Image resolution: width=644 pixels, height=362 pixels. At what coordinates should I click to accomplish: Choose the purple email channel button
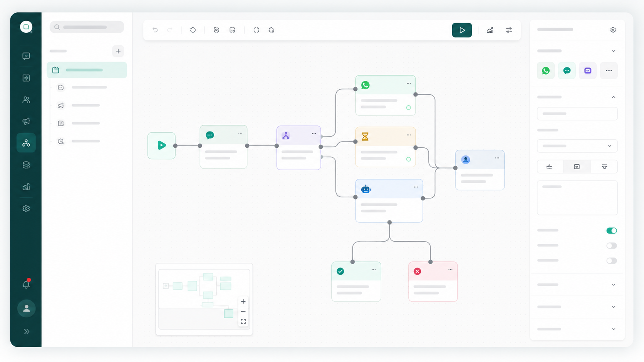[x=588, y=71]
